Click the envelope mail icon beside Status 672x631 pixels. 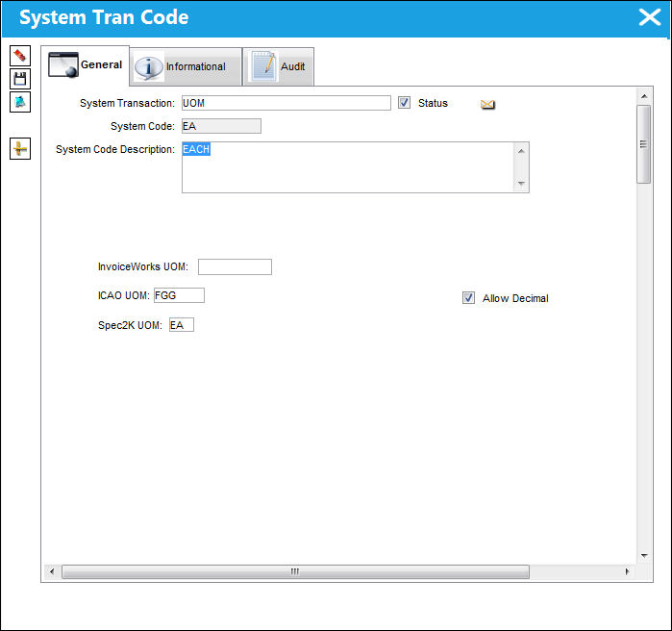(487, 104)
